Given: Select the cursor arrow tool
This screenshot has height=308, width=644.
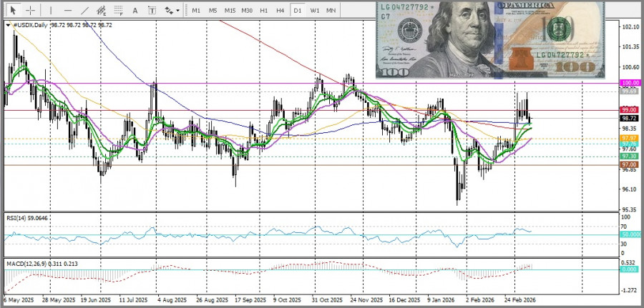Looking at the screenshot, I should coord(13,11).
